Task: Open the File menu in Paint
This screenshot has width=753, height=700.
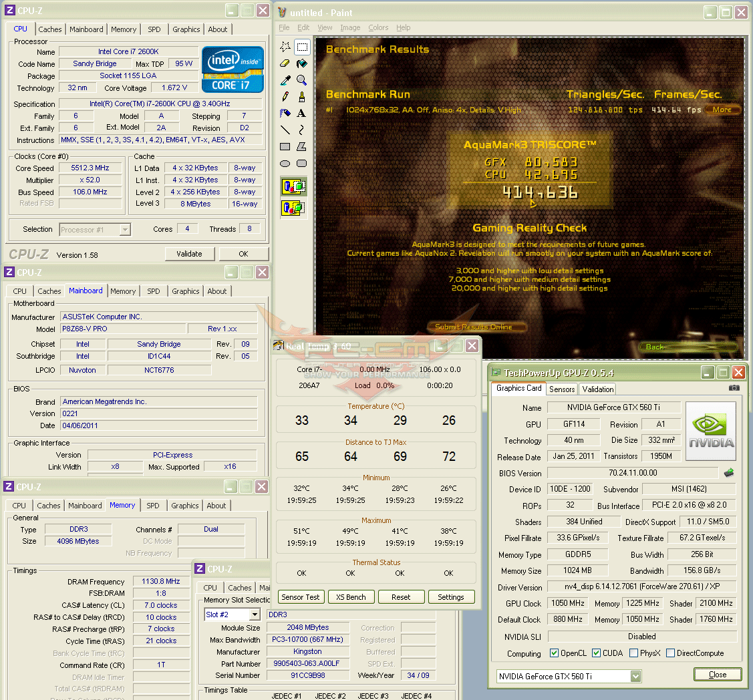Action: click(x=285, y=27)
